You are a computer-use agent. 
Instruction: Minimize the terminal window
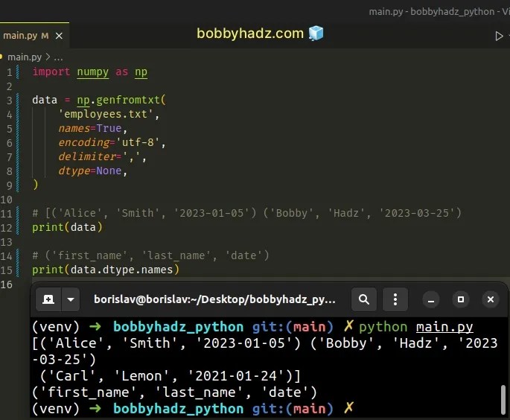[431, 299]
